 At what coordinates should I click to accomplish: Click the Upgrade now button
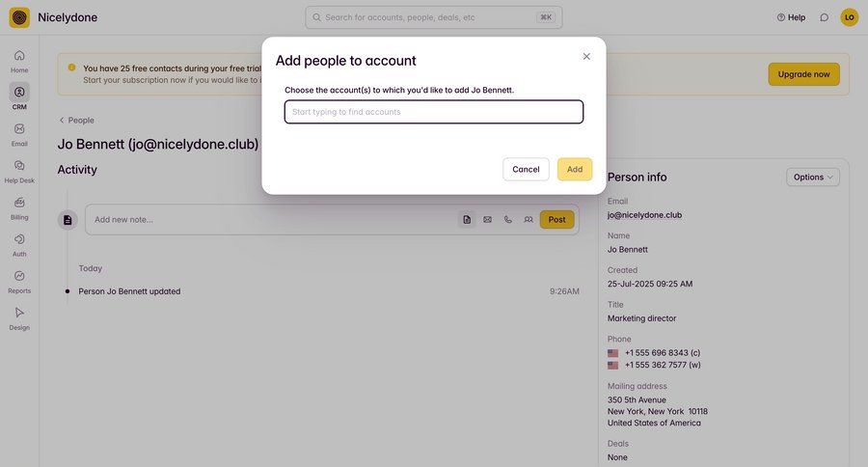point(803,74)
